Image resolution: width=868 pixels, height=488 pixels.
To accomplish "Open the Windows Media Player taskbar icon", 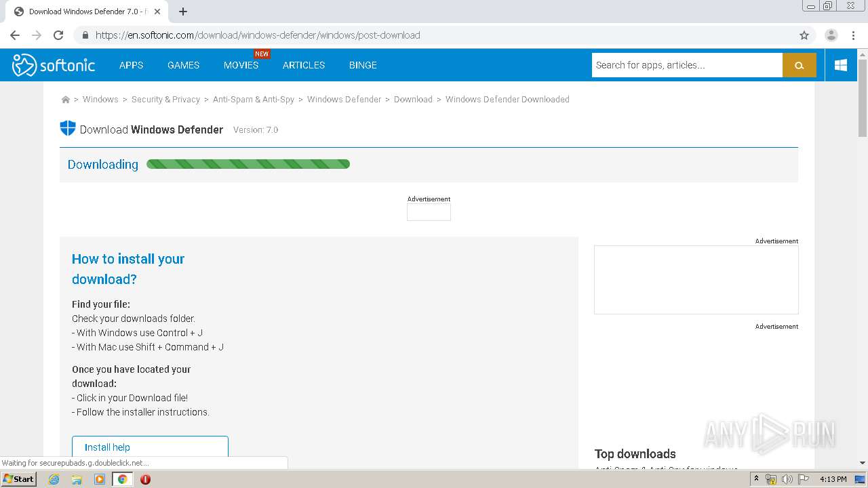I will pyautogui.click(x=100, y=479).
